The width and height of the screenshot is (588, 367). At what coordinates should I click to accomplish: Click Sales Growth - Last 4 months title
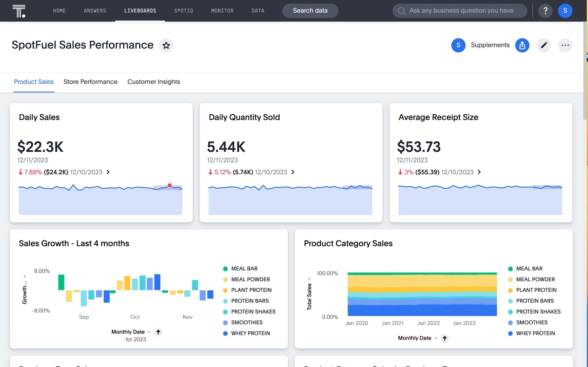tap(74, 243)
